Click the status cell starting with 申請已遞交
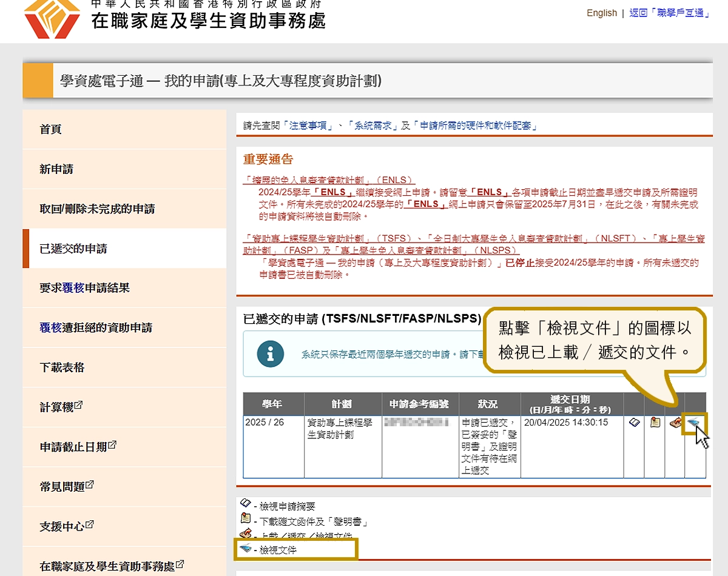728x576 pixels. (490, 447)
